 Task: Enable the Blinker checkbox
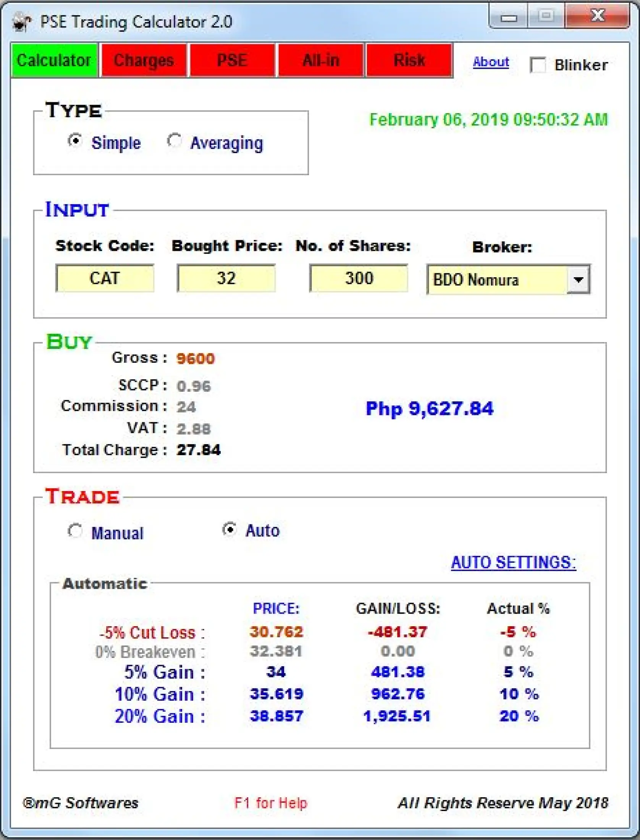tap(538, 65)
